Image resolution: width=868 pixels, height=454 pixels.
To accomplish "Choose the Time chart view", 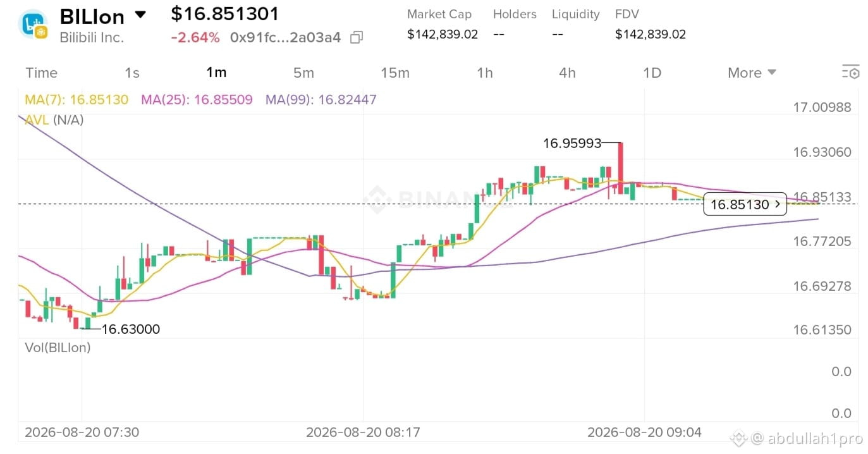I will [42, 73].
